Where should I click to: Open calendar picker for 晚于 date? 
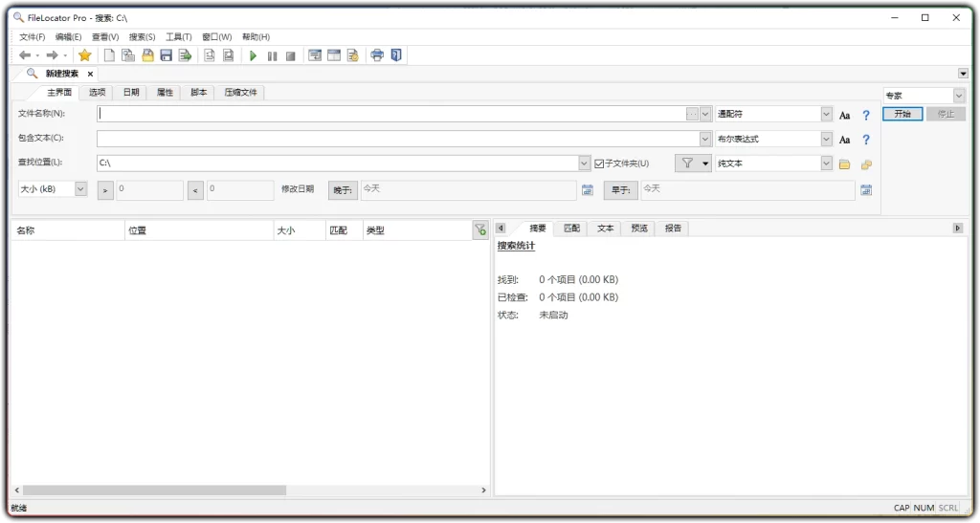pyautogui.click(x=588, y=189)
